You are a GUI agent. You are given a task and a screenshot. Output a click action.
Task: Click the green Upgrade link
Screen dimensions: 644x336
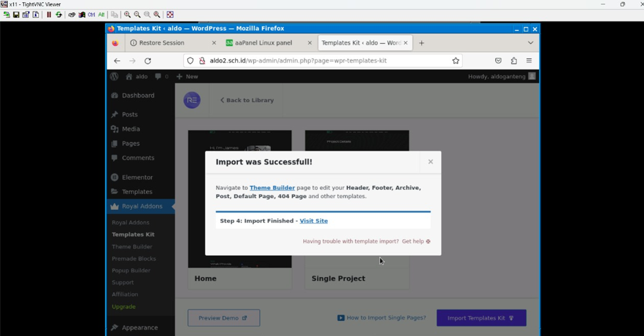click(x=123, y=307)
